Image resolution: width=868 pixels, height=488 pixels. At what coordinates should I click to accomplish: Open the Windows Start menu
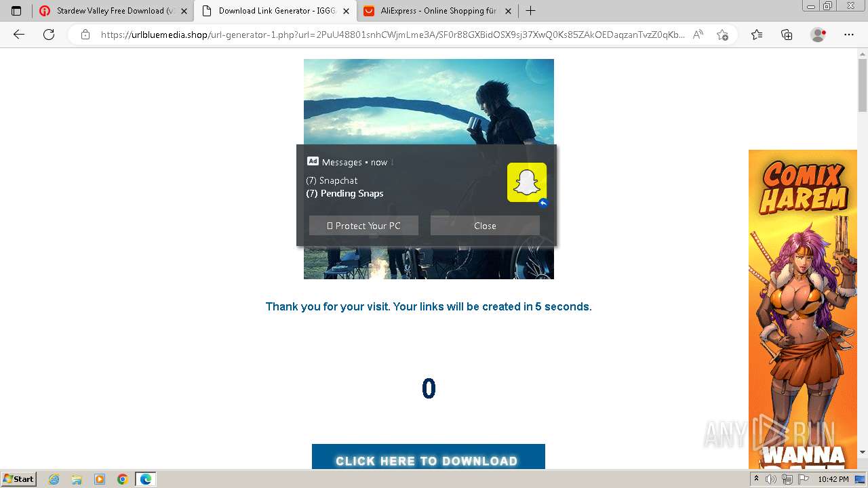pos(19,479)
